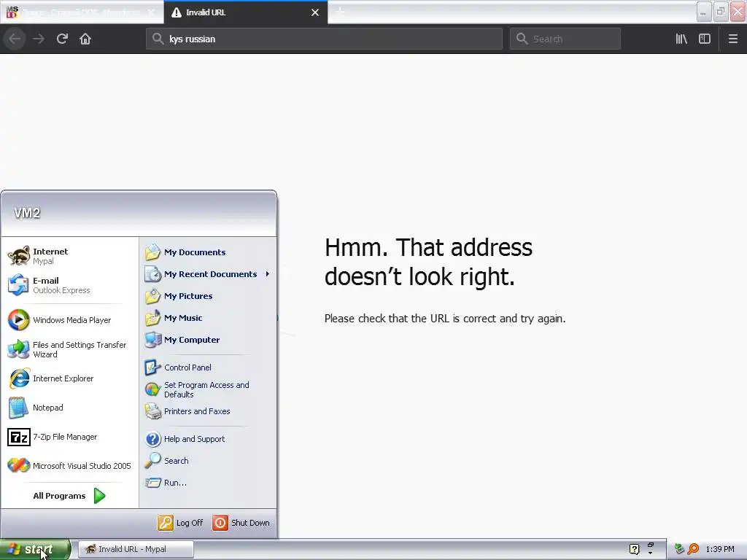The image size is (747, 560).
Task: Toggle the browser sidebar icon
Action: tap(705, 39)
